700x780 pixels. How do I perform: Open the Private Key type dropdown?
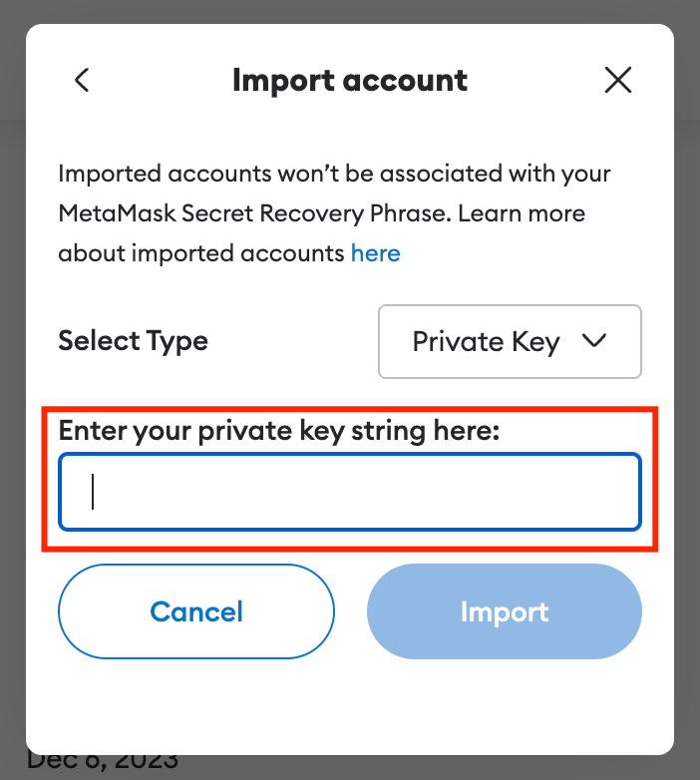510,342
